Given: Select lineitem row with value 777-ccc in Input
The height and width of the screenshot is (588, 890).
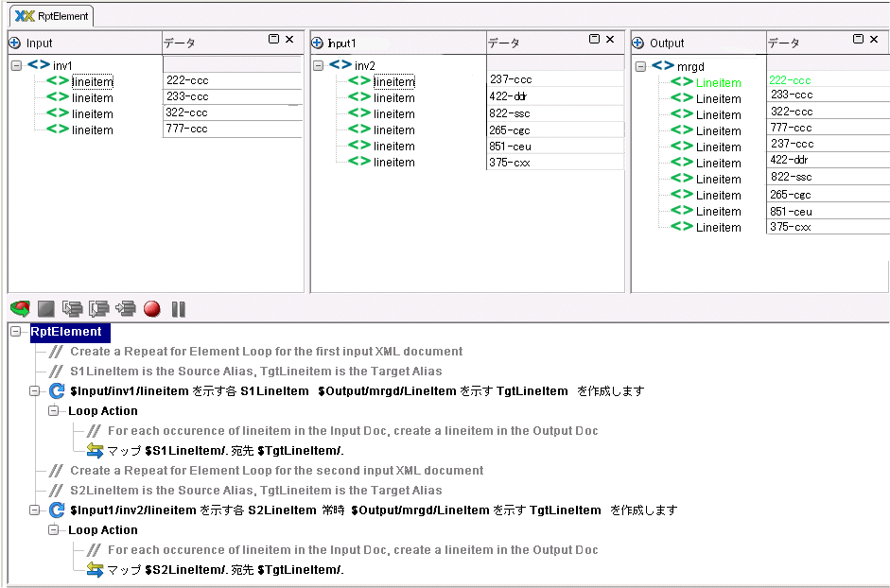Looking at the screenshot, I should [x=93, y=130].
